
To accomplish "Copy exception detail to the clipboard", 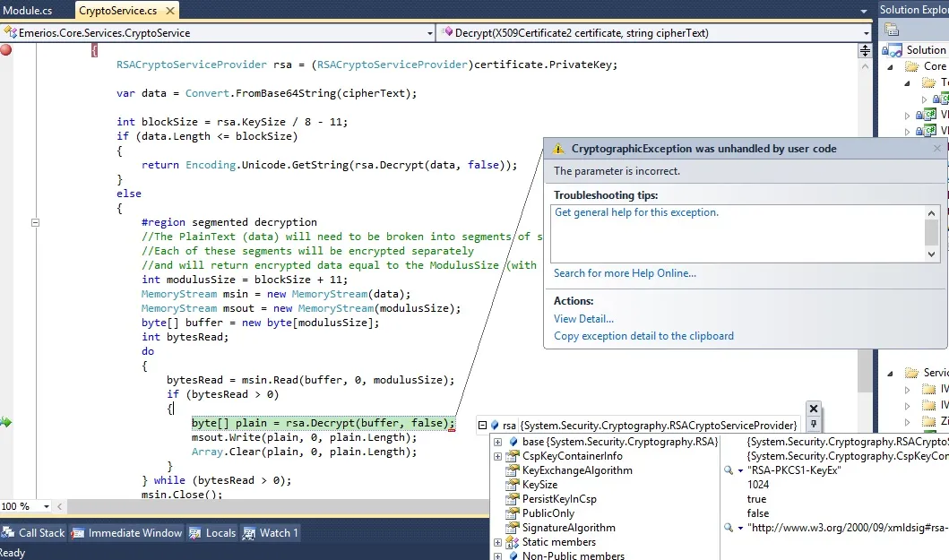I will 643,336.
